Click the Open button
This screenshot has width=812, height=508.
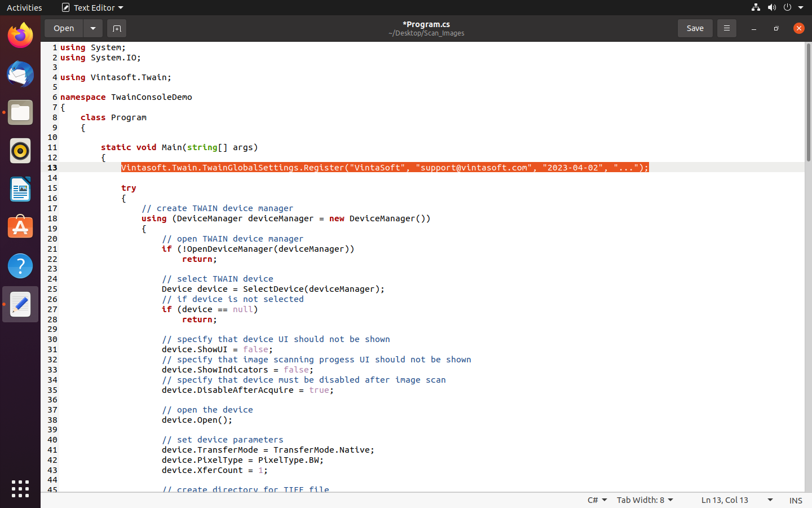(x=64, y=28)
